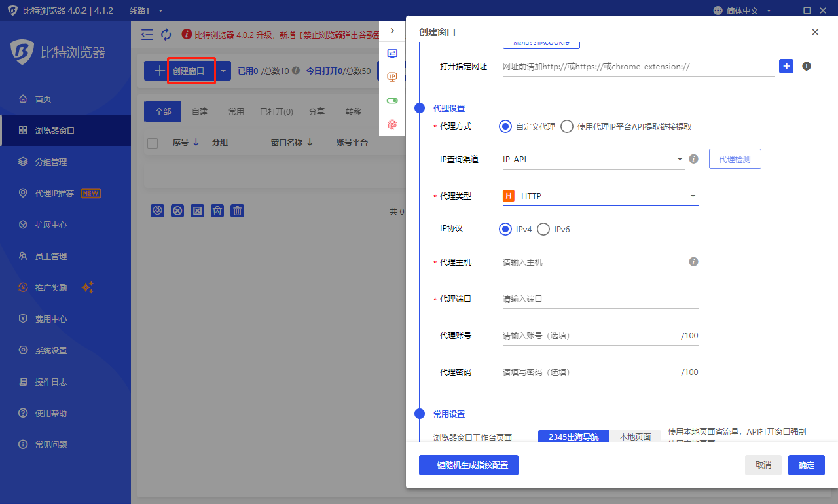Image resolution: width=838 pixels, height=504 pixels.
Task: Open 扩展中心 in the sidebar
Action: (65, 225)
